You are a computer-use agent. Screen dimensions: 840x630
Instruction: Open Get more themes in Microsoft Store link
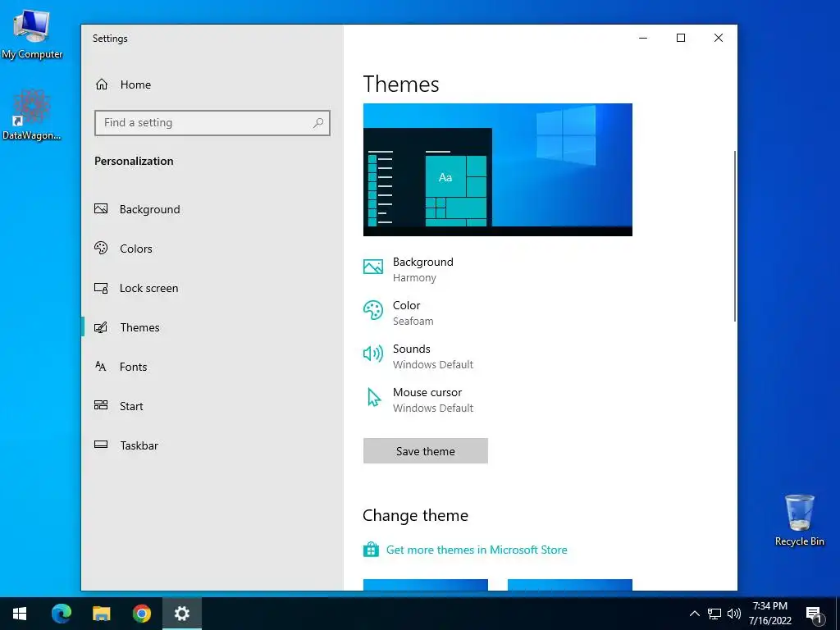pos(477,550)
